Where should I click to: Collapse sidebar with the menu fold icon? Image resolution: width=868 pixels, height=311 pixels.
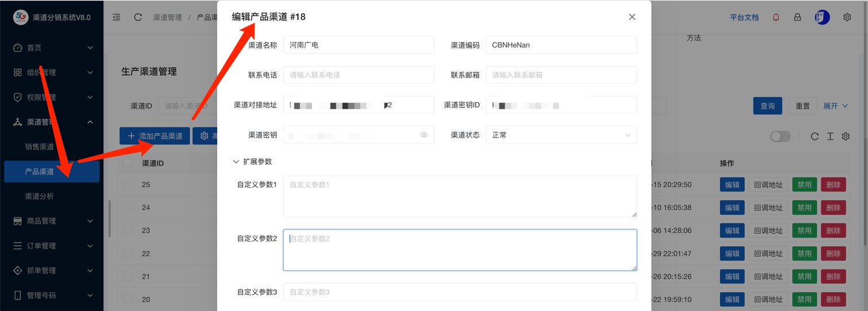[x=117, y=17]
